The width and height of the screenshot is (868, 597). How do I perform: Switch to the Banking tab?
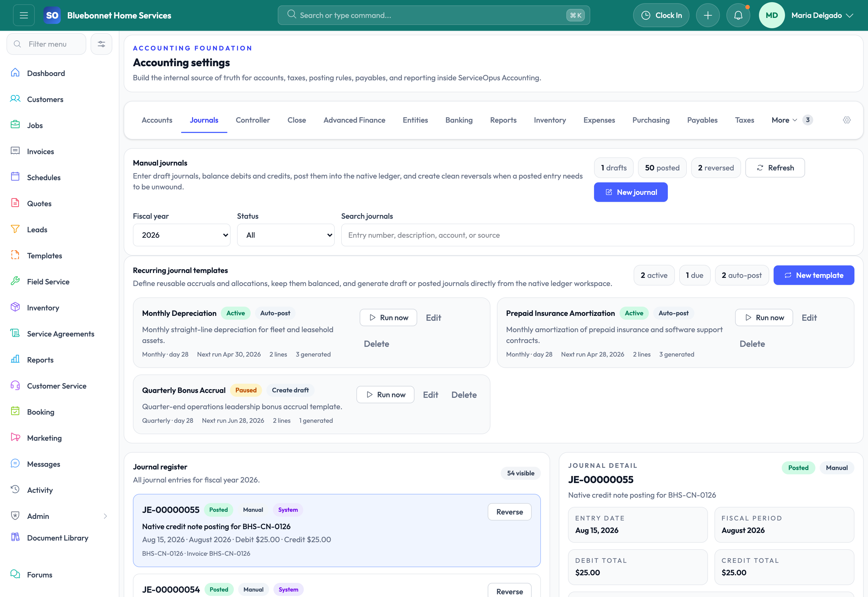459,120
